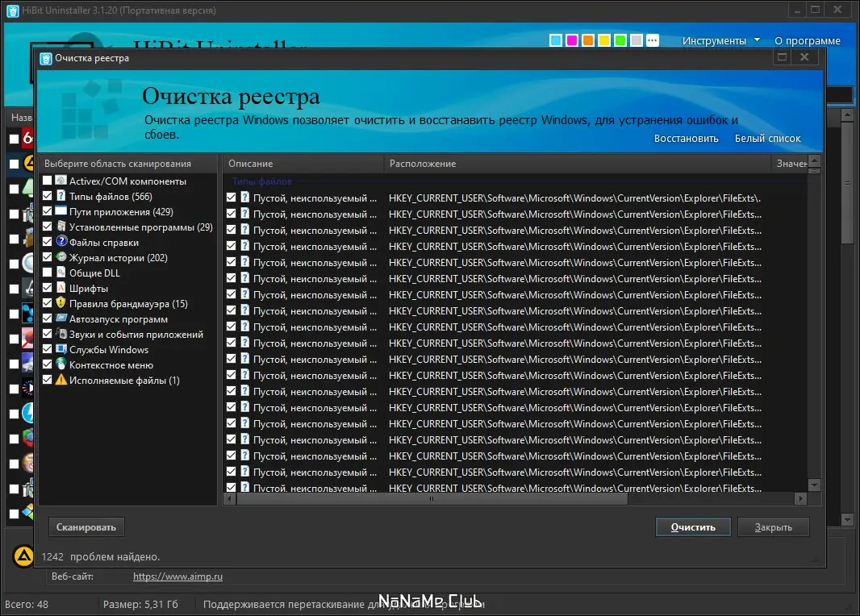This screenshot has width=860, height=616.
Task: Click the 'Файлы справки' help icon
Action: coord(61,242)
